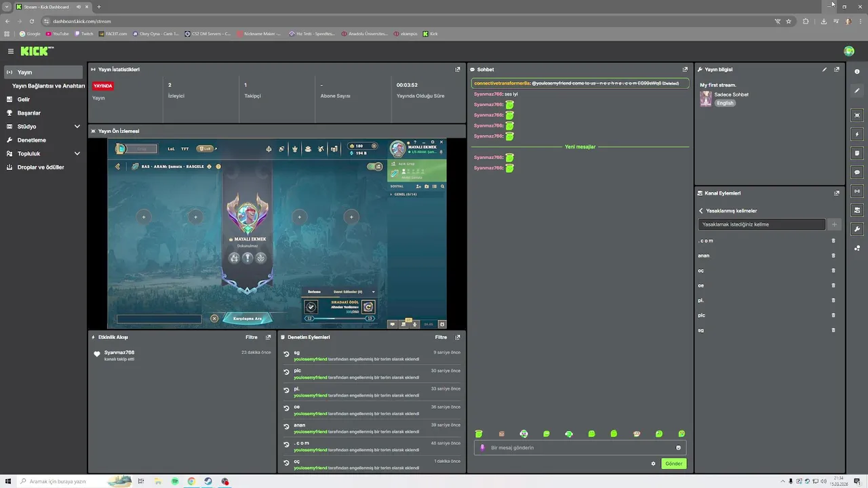Click the YAYINDA live status badge

point(103,86)
